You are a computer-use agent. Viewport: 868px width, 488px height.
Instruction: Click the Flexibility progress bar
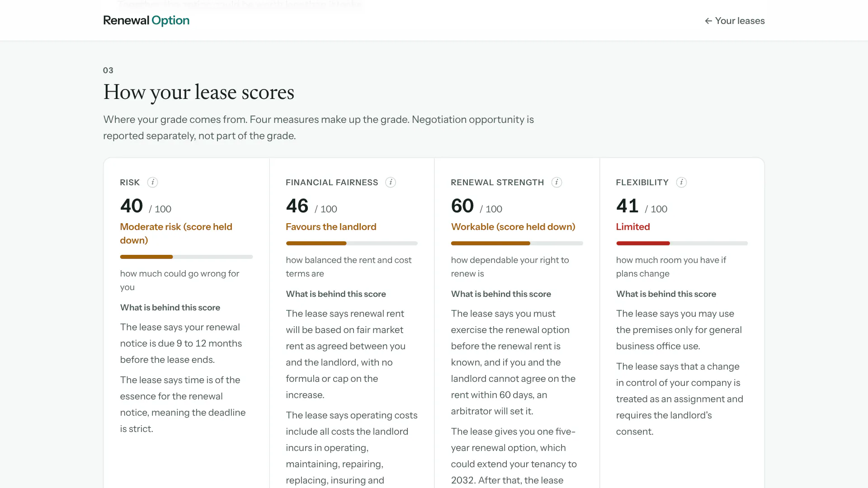pos(682,243)
